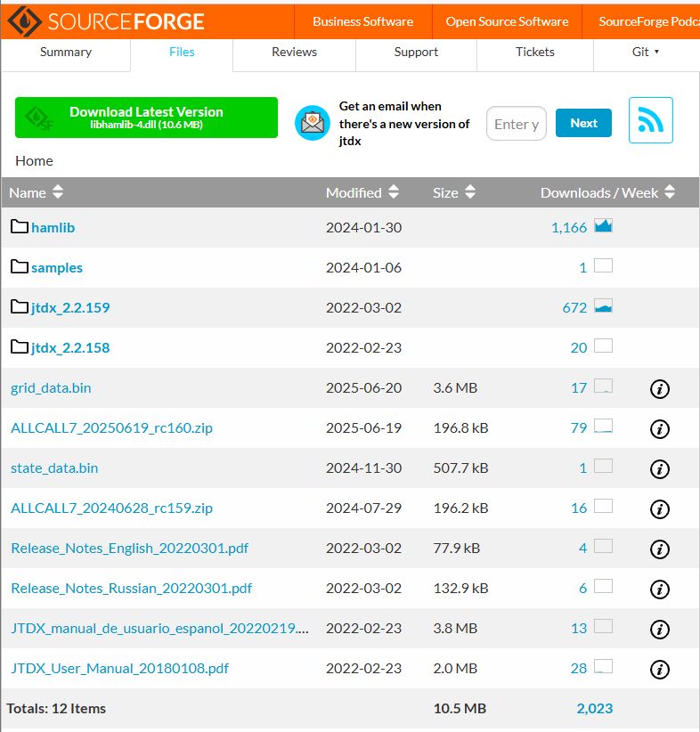
Task: Open the RSS feed icon
Action: [650, 120]
